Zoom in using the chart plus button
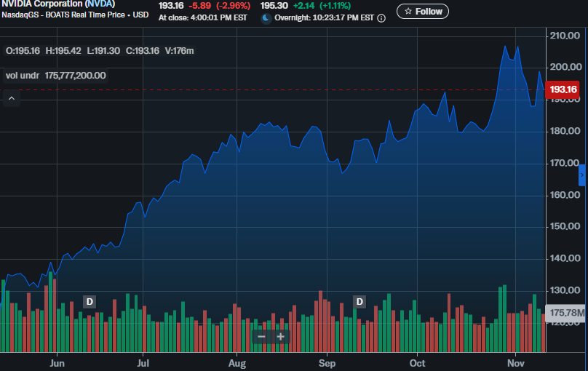Image resolution: width=588 pixels, height=371 pixels. [x=281, y=337]
